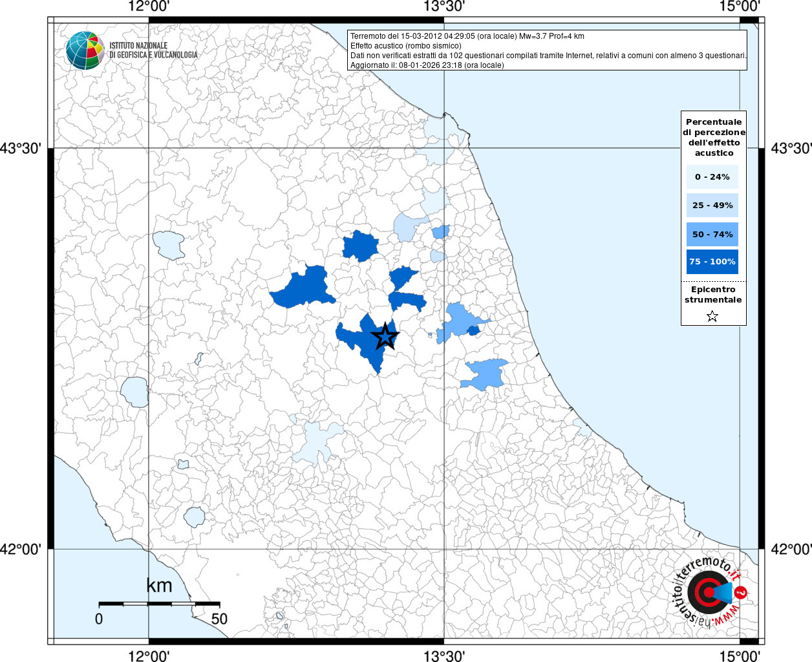Click the 'Effetto acustico (rombo sismico)' line

pyautogui.click(x=405, y=46)
